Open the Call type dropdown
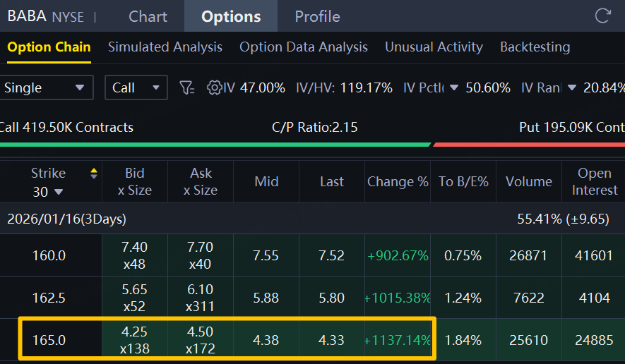Viewport: 625px width, 364px height. (x=136, y=87)
